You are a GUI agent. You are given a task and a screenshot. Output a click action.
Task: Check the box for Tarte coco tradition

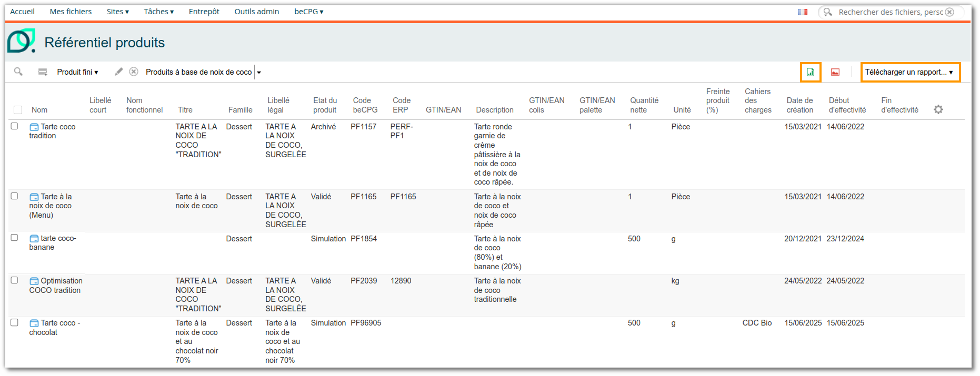tap(14, 126)
